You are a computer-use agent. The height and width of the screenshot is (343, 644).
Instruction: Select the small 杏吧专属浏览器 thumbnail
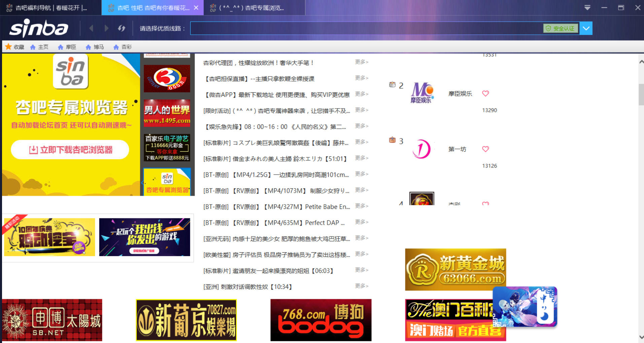(x=167, y=182)
